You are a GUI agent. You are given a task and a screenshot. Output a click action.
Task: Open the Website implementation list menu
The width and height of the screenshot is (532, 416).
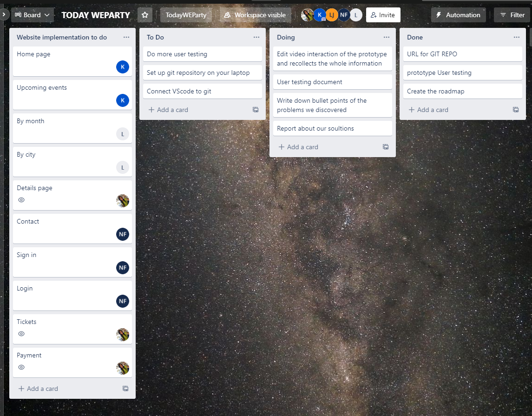126,37
